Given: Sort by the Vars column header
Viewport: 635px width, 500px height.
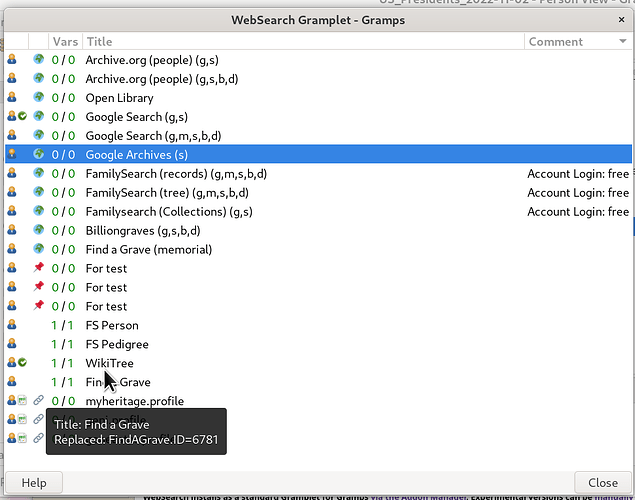Looking at the screenshot, I should pyautogui.click(x=65, y=41).
